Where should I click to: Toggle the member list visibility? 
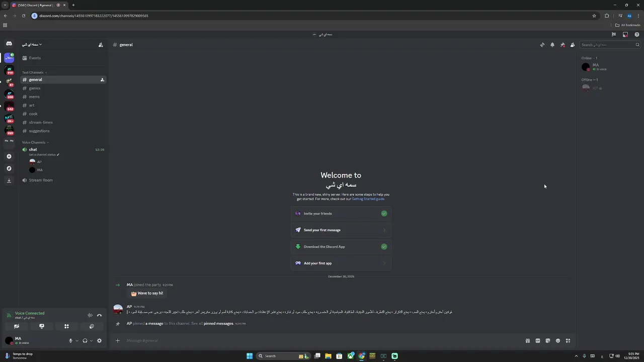coord(573,45)
